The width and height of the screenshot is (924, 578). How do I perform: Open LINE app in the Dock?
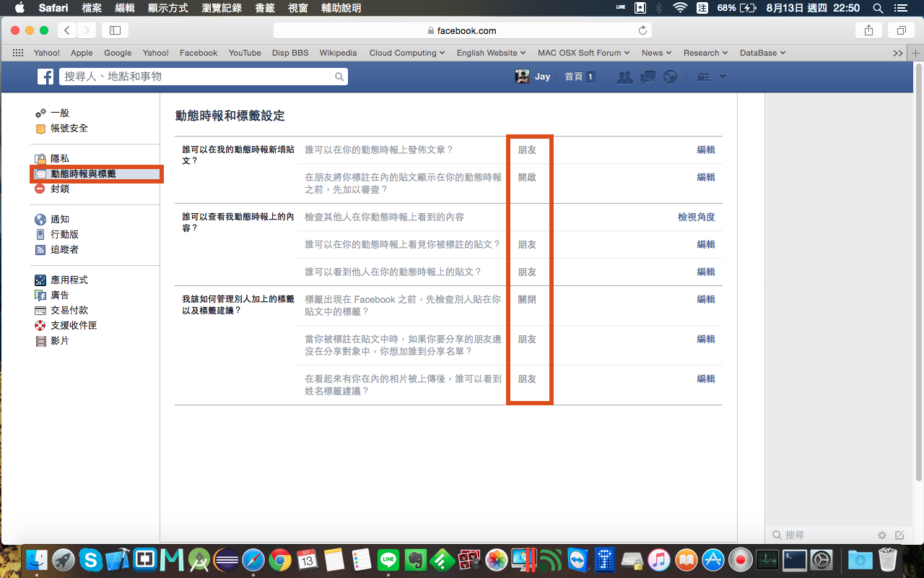point(389,560)
